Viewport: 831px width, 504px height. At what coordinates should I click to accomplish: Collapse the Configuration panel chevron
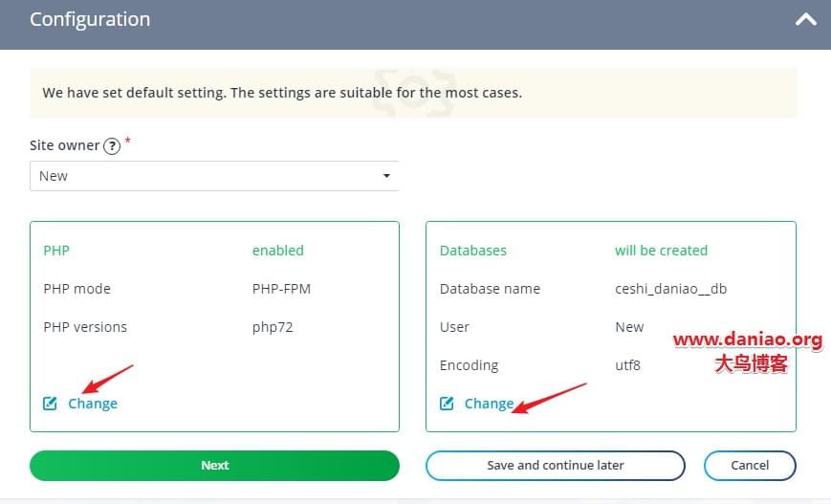[x=805, y=20]
